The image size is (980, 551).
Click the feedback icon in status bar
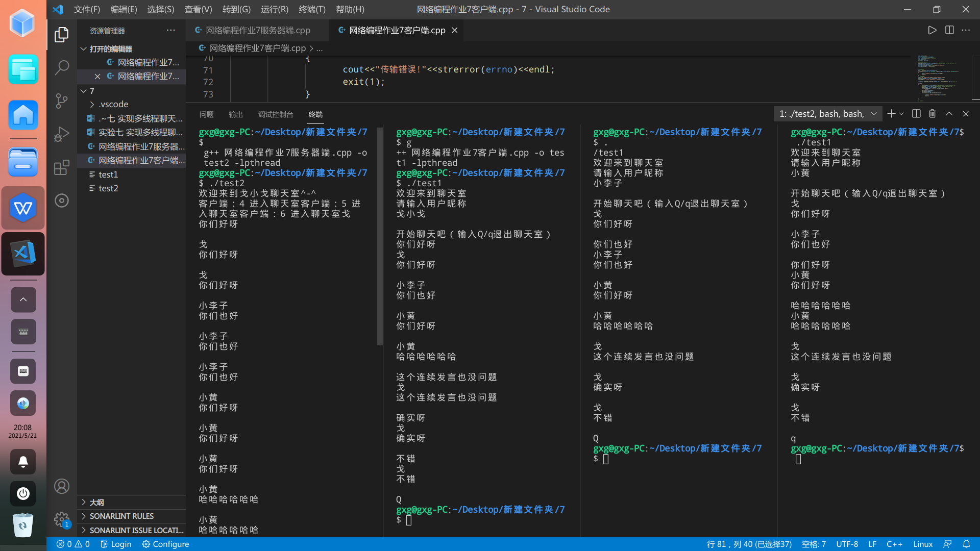[947, 544]
